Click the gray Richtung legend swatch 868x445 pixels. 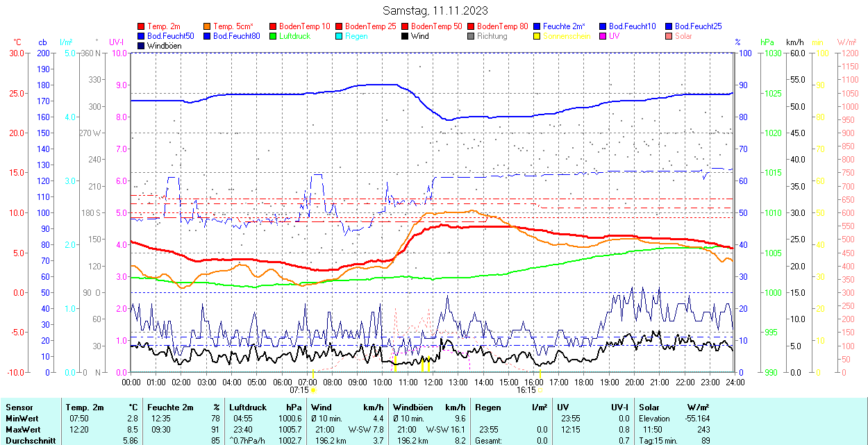click(471, 36)
